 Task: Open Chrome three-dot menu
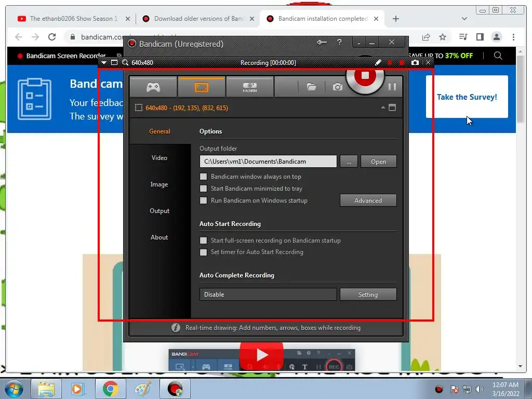pos(513,37)
